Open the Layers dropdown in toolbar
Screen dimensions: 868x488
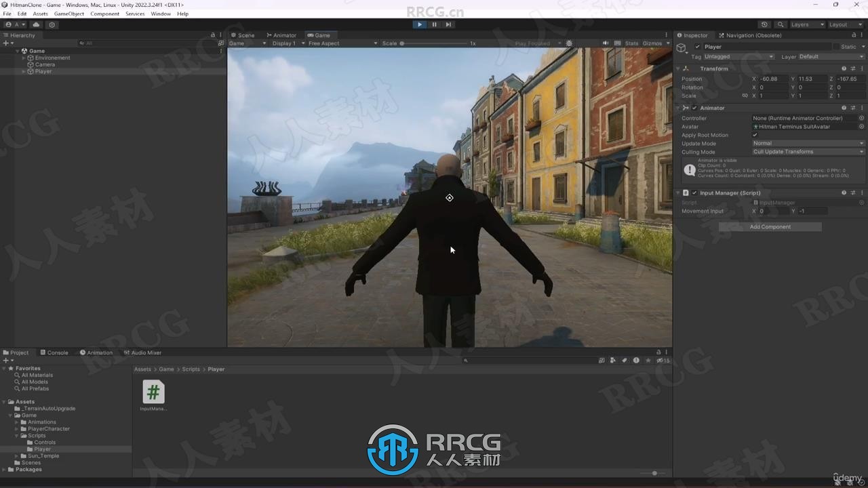point(807,24)
